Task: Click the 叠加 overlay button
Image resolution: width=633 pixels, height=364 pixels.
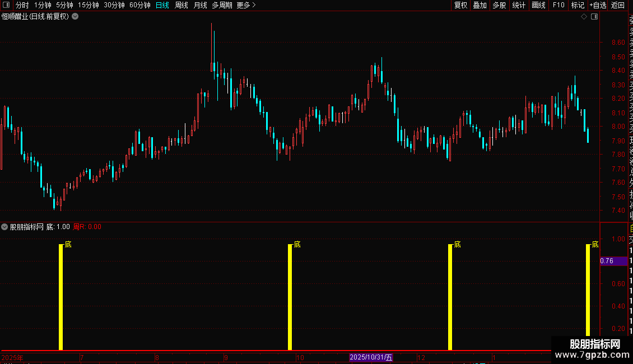Action: [x=480, y=5]
